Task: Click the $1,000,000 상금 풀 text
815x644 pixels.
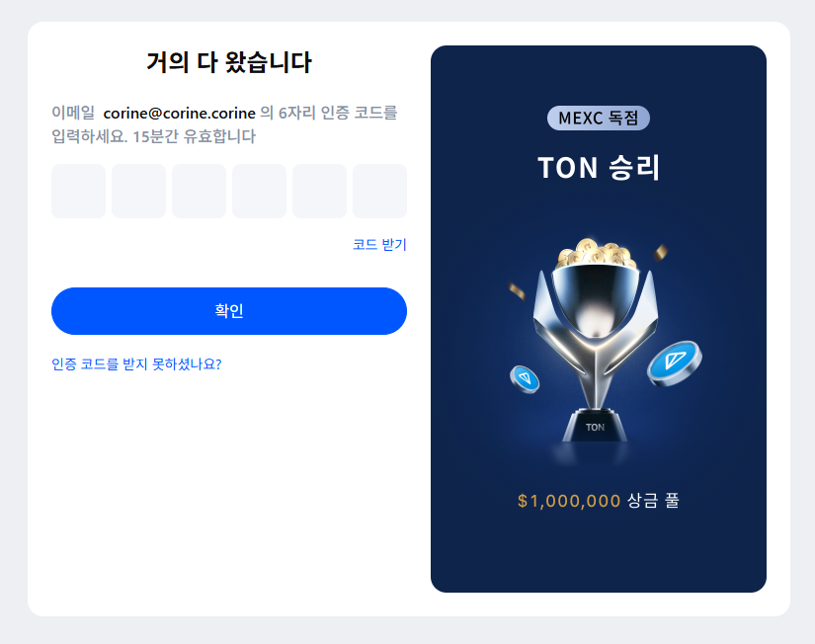Action: (599, 501)
